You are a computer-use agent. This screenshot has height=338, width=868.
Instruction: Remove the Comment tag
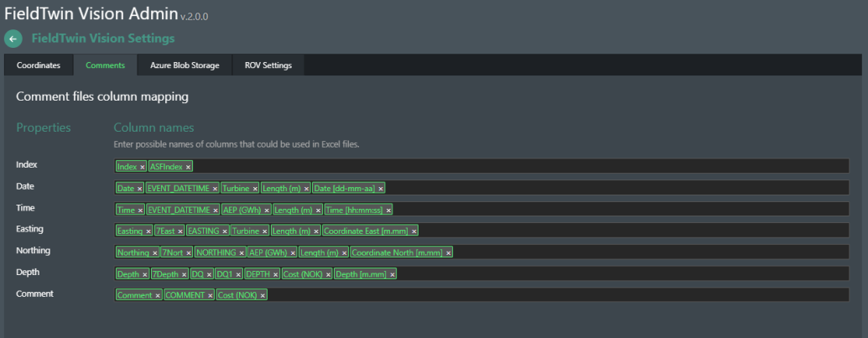pos(157,295)
